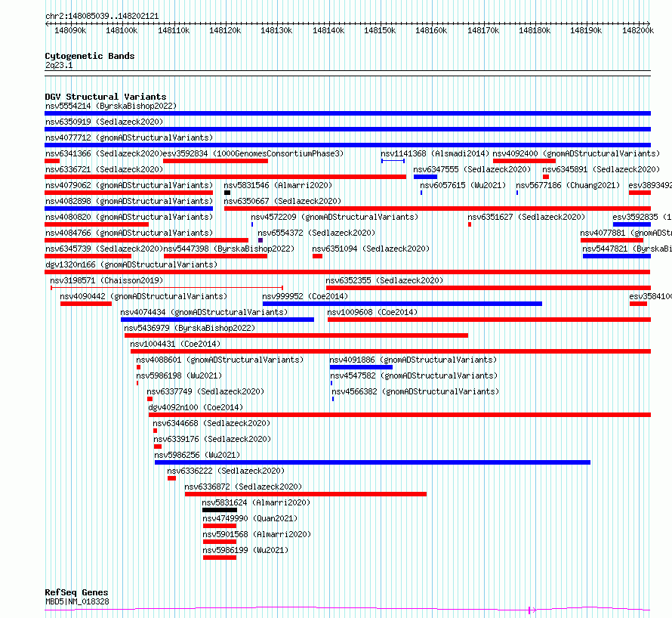Click nsv5677186 (Chuang2021) label
Viewport: 672px width, 618px height.
coord(568,185)
